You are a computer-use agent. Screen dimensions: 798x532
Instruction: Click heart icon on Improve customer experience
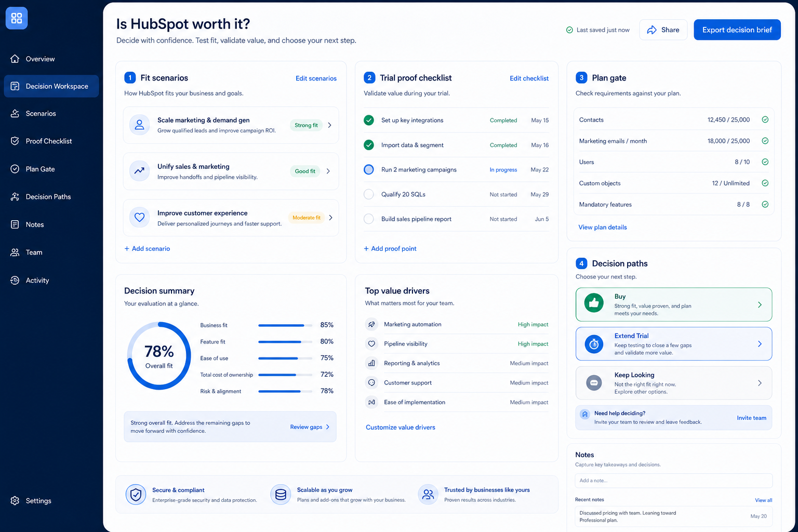point(139,218)
